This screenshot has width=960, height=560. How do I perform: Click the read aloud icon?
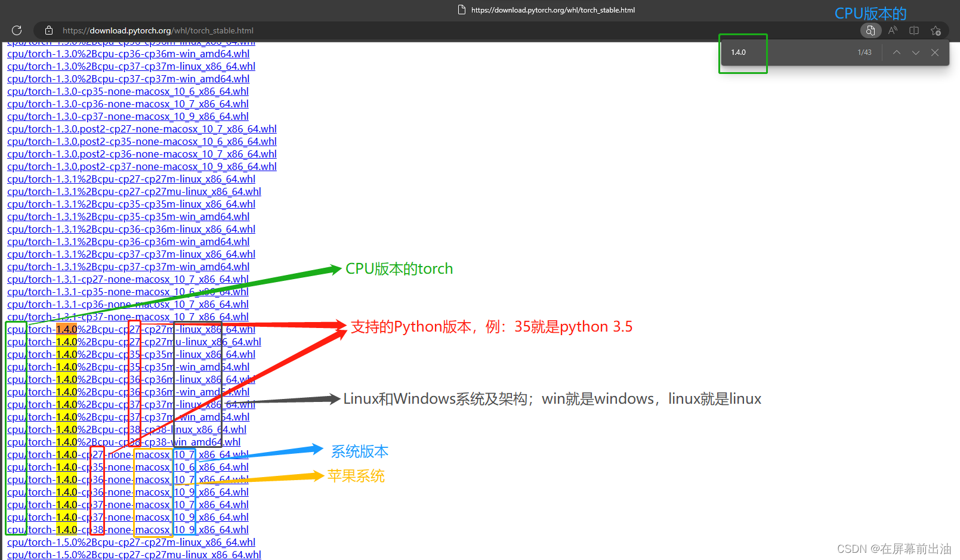coord(893,30)
